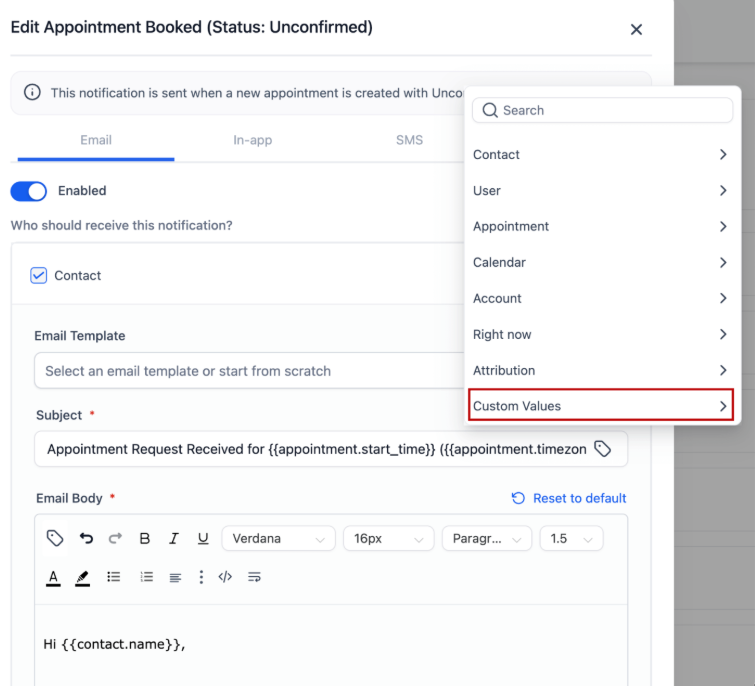
Task: Click the Search field in the values menu
Action: coord(602,111)
